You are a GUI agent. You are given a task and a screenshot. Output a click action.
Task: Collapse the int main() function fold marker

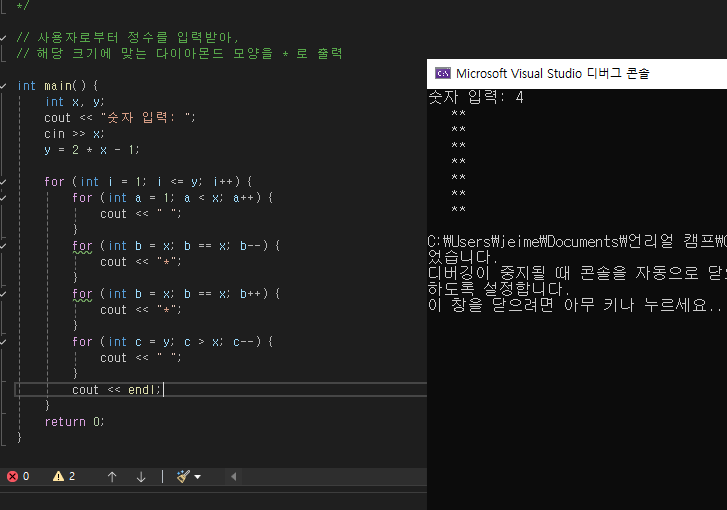tap(3, 86)
